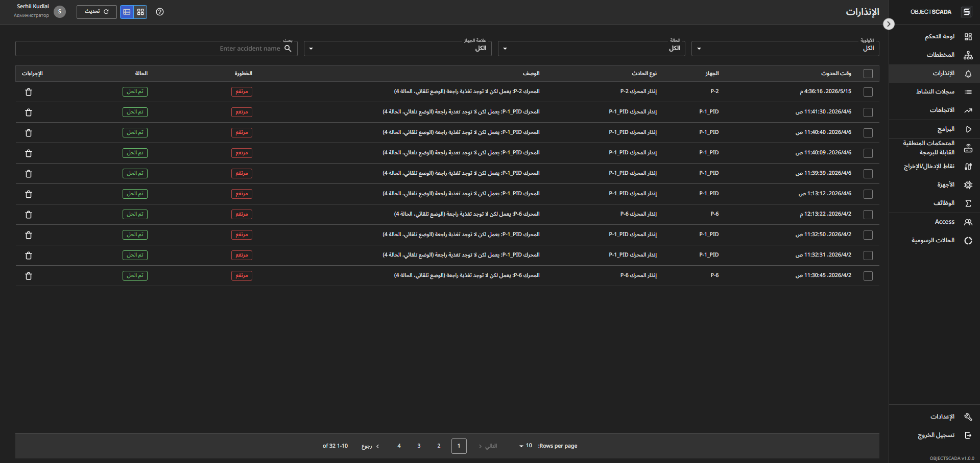Open schematics via hierarchy icon
This screenshot has width=980, height=463.
(968, 55)
